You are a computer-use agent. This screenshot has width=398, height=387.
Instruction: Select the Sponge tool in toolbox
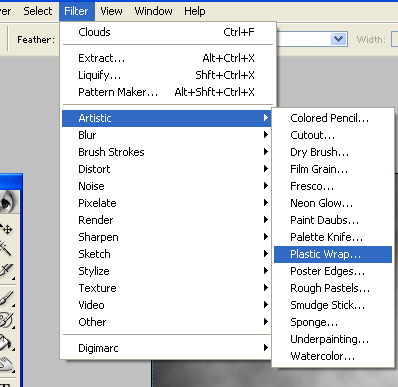tap(7, 364)
